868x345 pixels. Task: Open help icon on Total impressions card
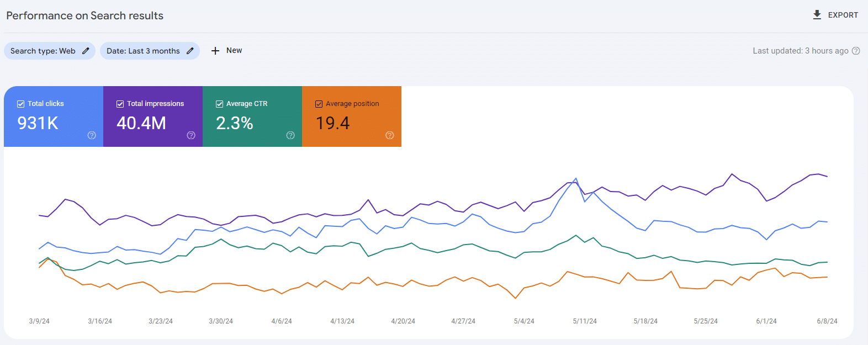(191, 135)
